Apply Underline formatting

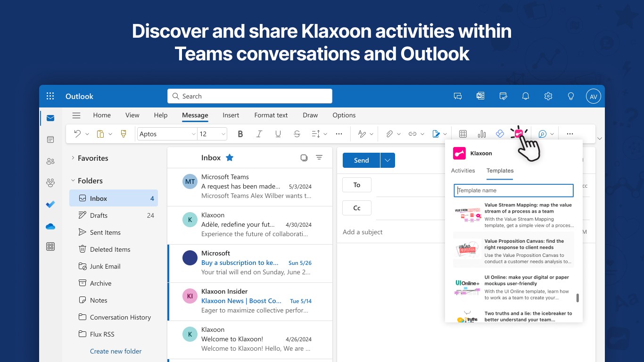click(x=278, y=134)
